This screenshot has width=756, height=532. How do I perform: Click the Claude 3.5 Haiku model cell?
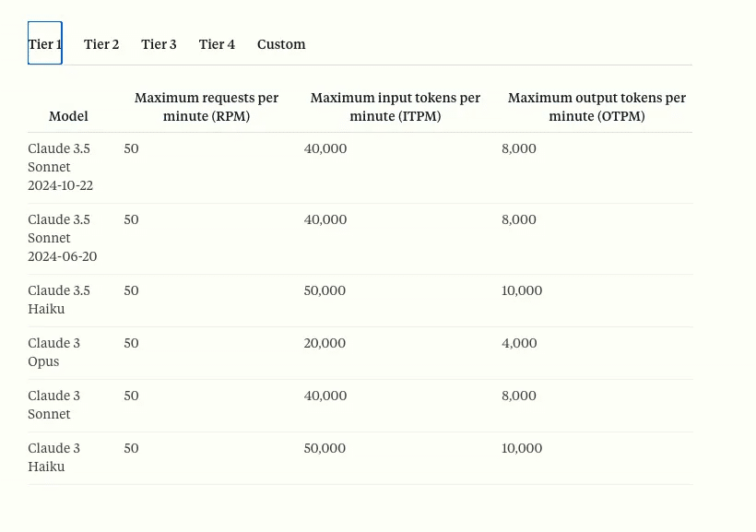[59, 300]
